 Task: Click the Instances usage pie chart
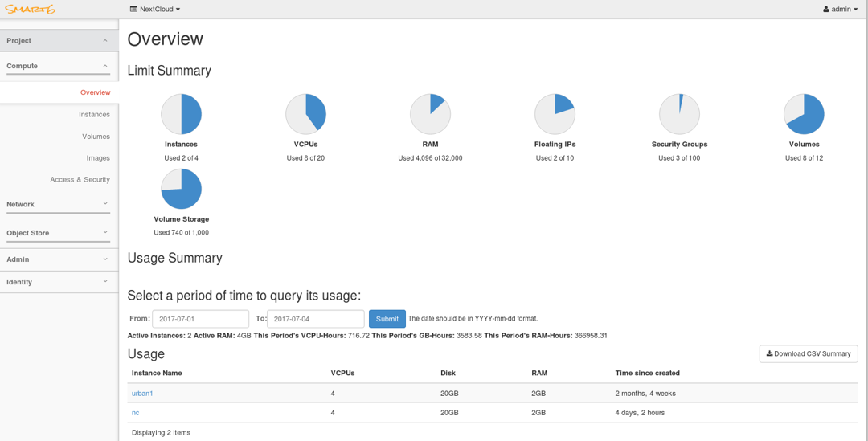pyautogui.click(x=181, y=114)
